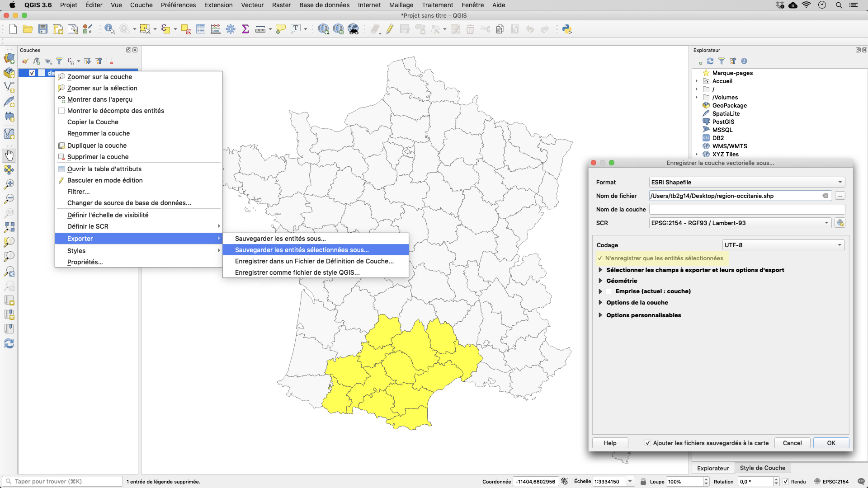
Task: Open the attribute table toolbar icon
Action: point(201,29)
